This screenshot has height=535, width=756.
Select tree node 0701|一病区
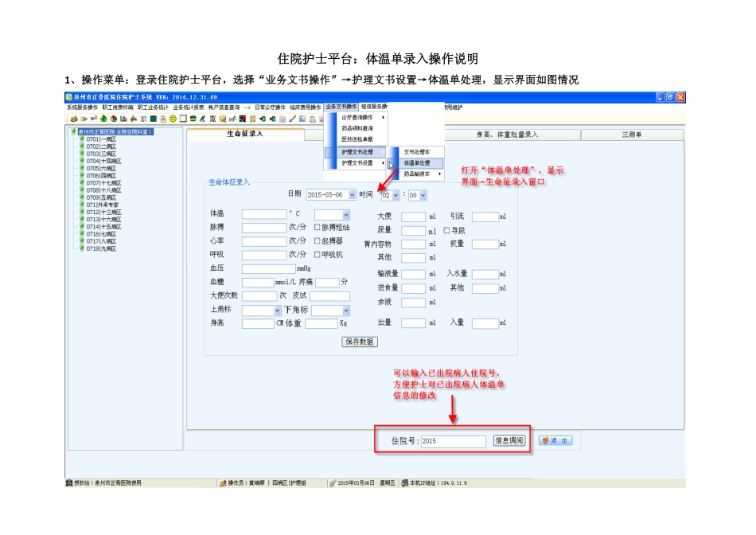click(x=101, y=139)
